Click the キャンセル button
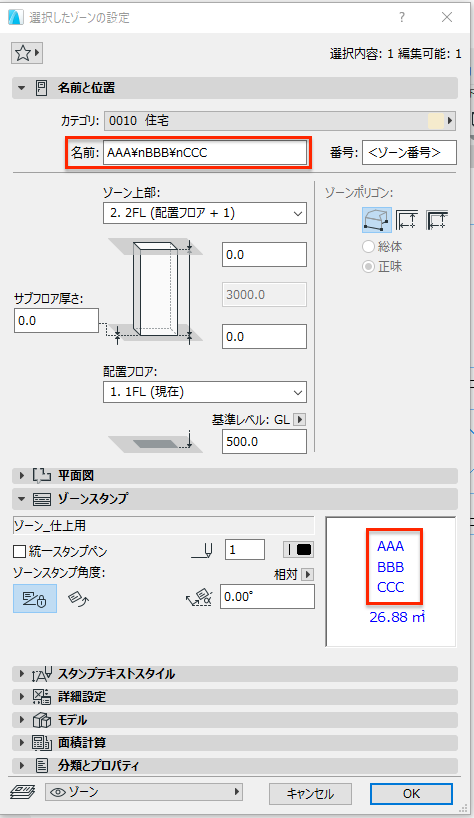This screenshot has width=474, height=818. [310, 793]
